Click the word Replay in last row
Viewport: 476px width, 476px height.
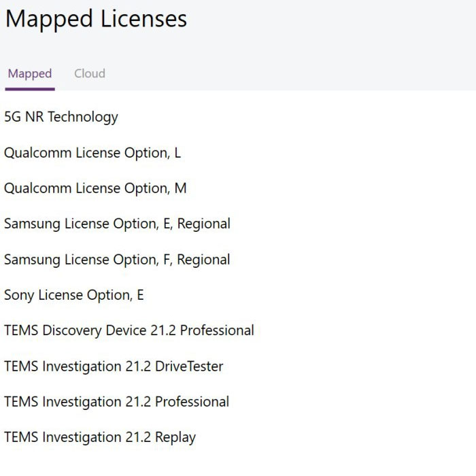pos(175,438)
